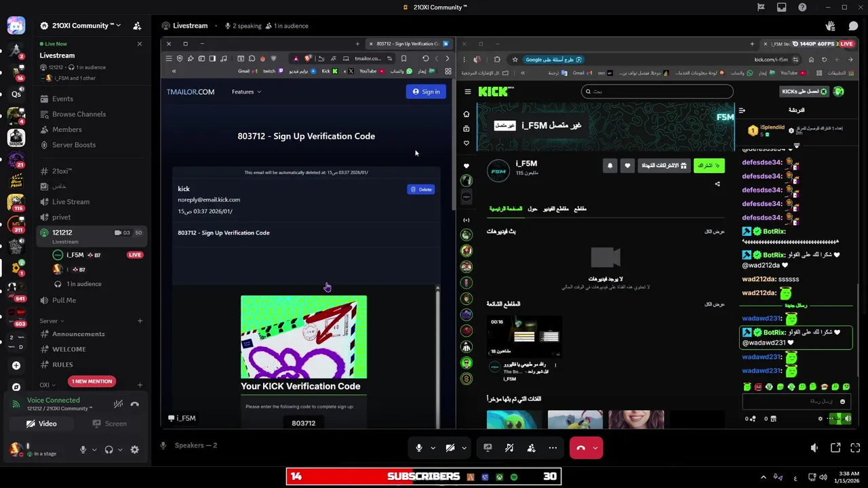Add a server with the plus icon
Screen dimensions: 868x488
point(16,365)
